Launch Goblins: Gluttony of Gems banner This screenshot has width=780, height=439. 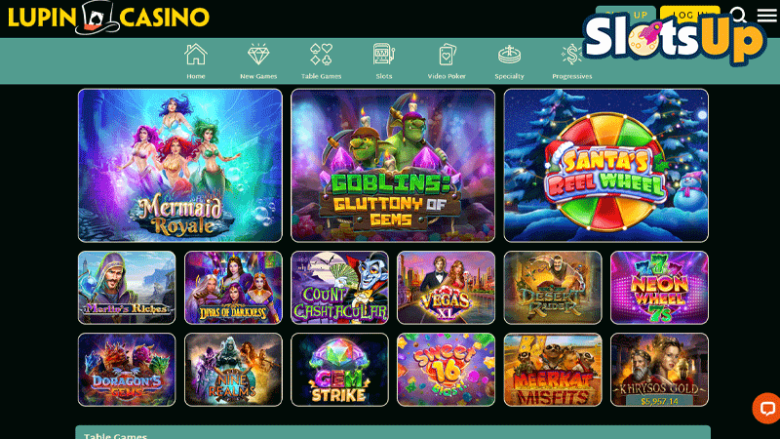point(393,166)
